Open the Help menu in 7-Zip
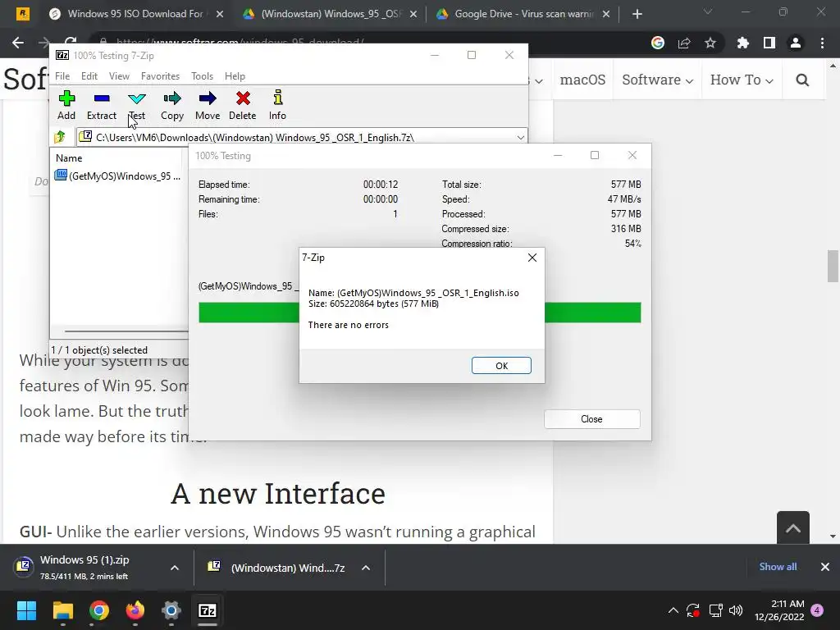 coord(235,76)
